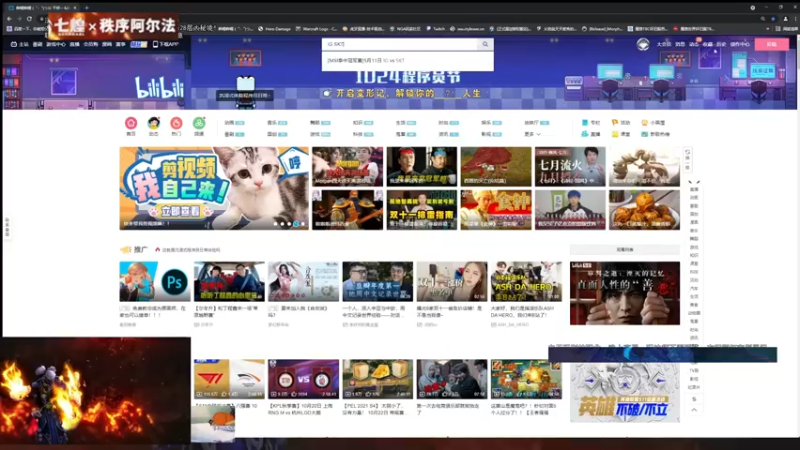The height and width of the screenshot is (450, 800).
Task: Open the 双十一排雷指南 video thumbnail
Action: pos(421,210)
